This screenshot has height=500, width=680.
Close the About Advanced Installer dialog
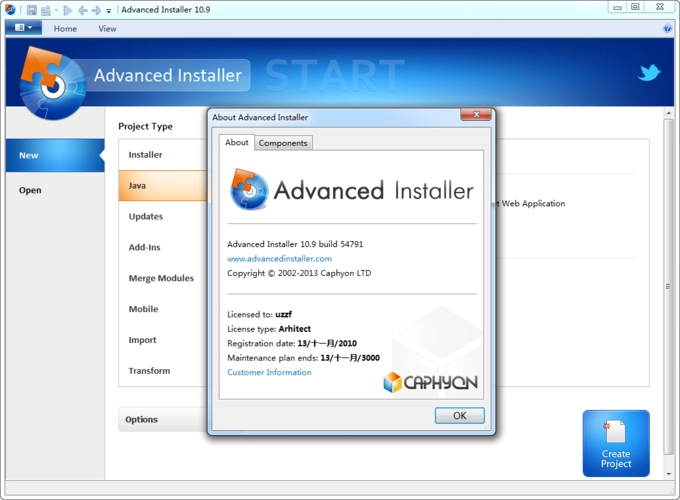click(476, 114)
